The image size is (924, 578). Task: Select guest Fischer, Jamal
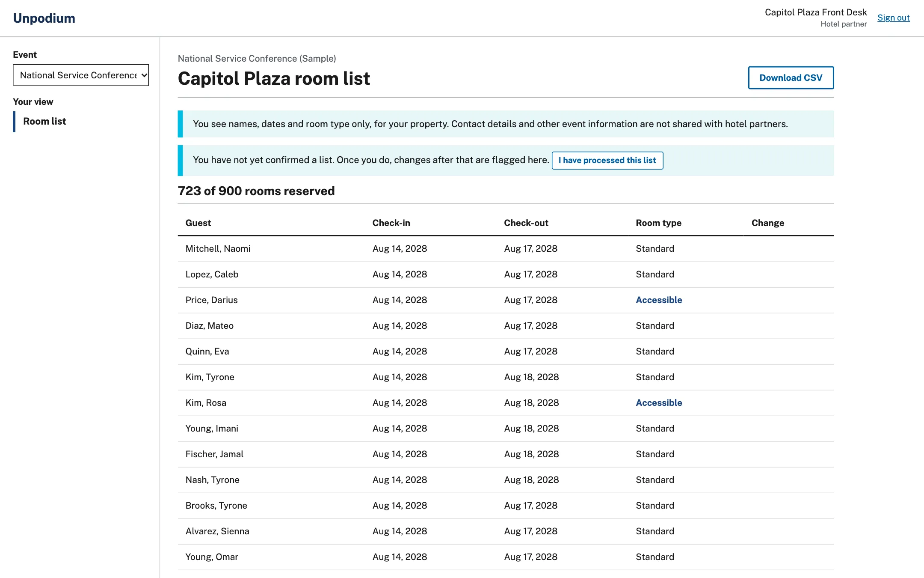coord(214,454)
